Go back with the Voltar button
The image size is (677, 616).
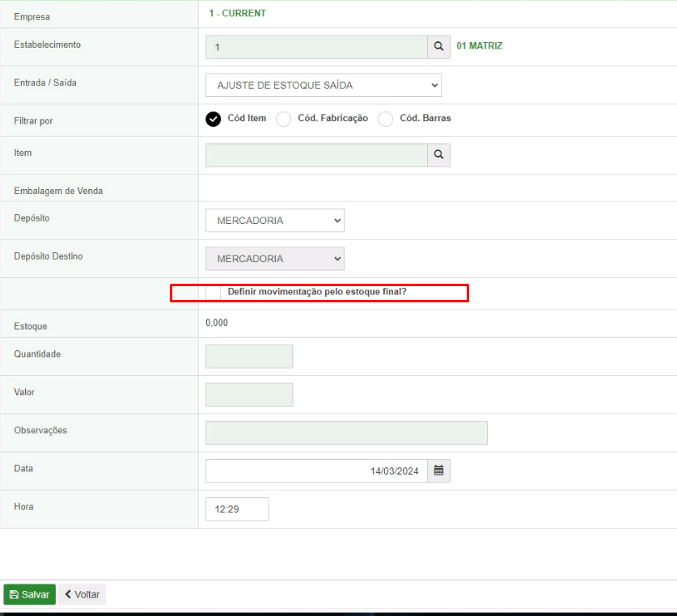point(82,594)
